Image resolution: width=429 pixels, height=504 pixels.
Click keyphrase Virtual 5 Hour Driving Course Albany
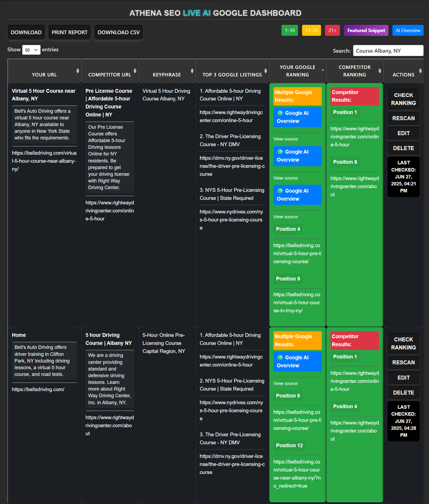[166, 95]
